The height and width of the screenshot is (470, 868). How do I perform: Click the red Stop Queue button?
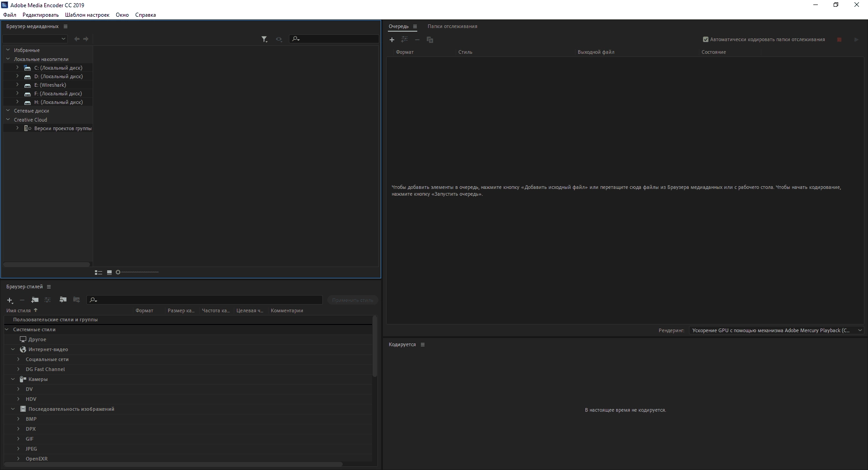pos(840,40)
